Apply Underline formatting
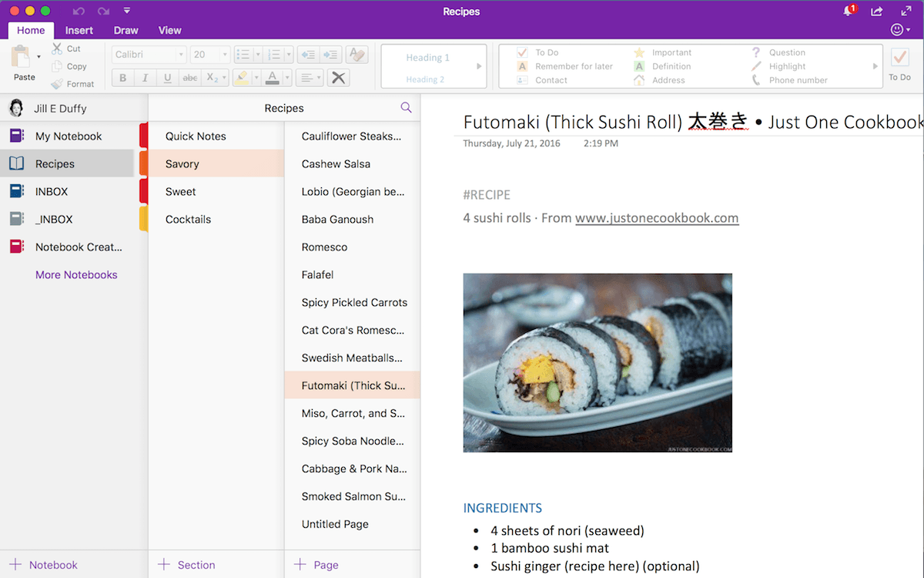 click(167, 78)
